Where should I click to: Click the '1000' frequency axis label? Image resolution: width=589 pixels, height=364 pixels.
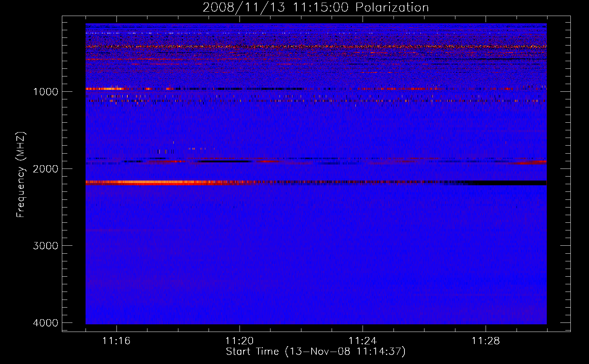point(46,91)
